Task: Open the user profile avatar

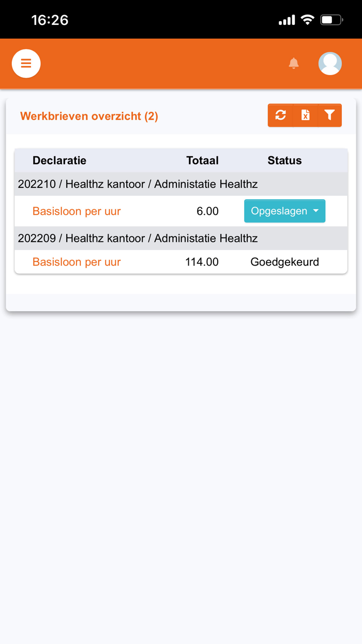Action: (x=330, y=64)
